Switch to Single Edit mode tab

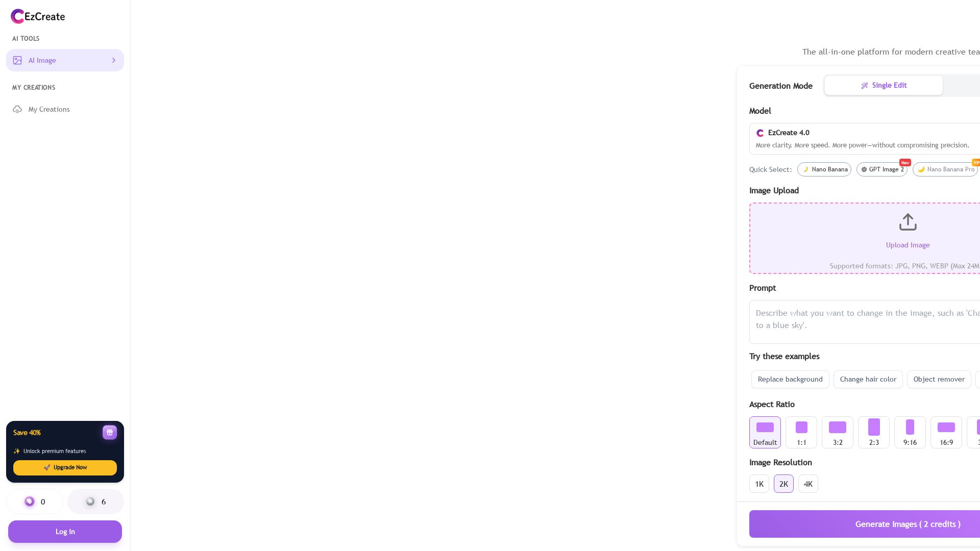tap(884, 85)
